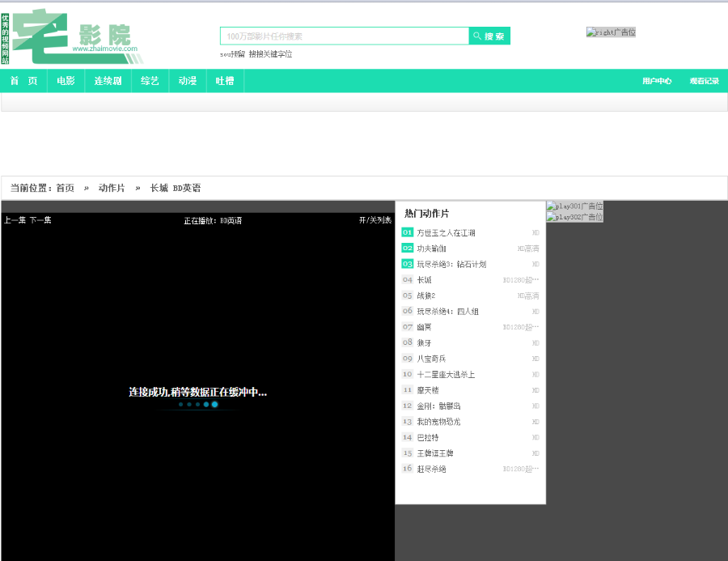Open the 吐槽 navigation tab
This screenshot has width=728, height=561.
coord(225,81)
